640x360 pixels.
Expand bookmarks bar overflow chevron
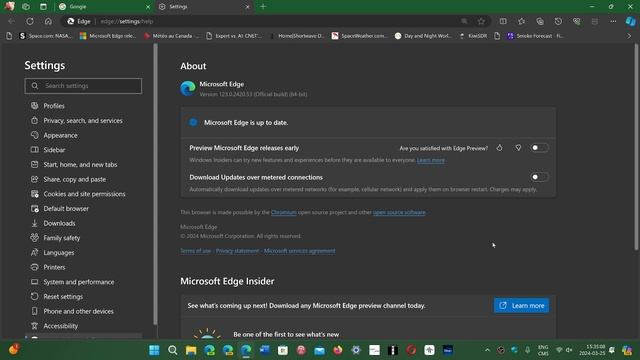(x=629, y=36)
